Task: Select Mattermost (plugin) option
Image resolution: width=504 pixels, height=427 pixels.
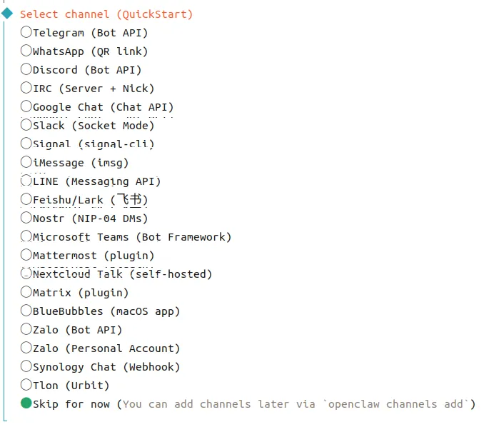Action: coord(26,255)
